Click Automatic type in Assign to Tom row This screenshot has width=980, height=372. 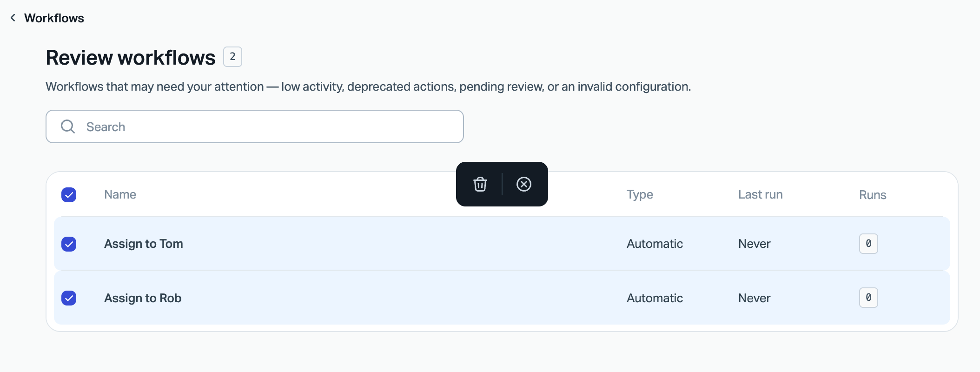655,244
